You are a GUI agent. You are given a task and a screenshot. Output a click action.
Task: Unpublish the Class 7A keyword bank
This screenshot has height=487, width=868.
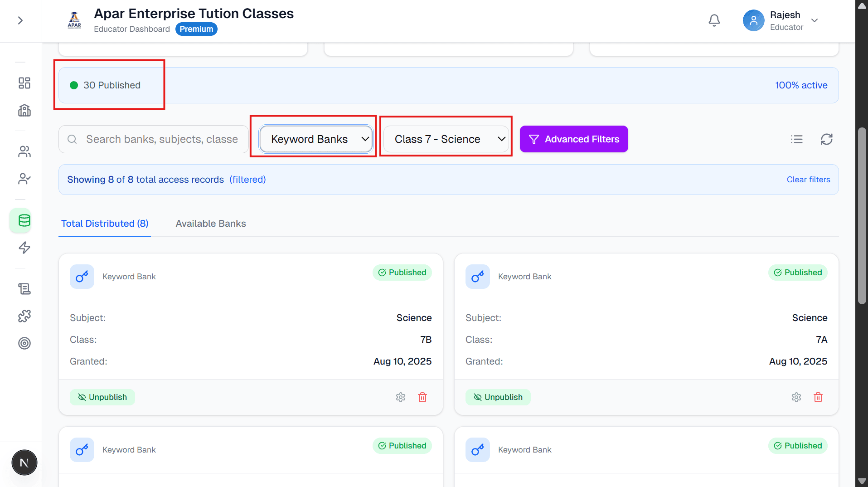pos(498,397)
